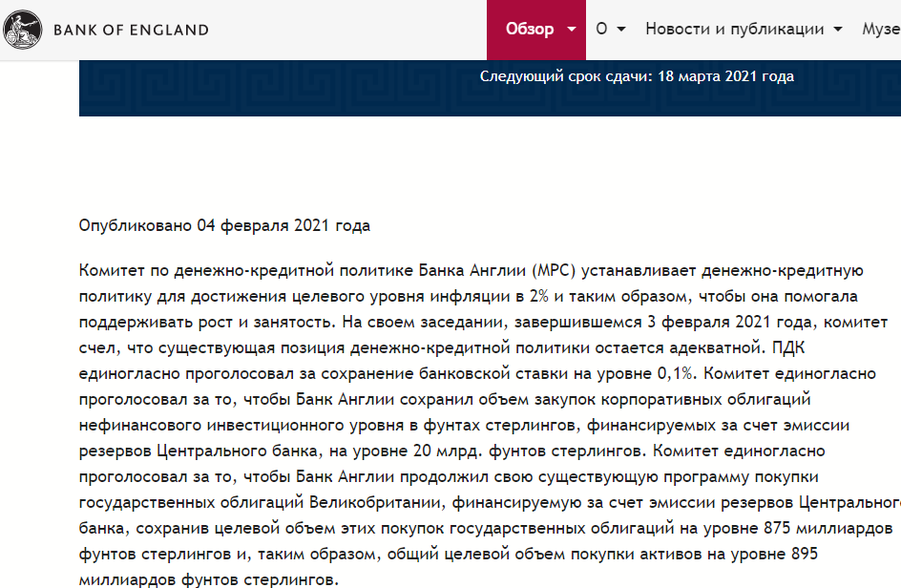Screen dimensions: 901x588
Task: Click the text Следующий срок сдачи: 18 марта 2021 года
Action: click(637, 76)
